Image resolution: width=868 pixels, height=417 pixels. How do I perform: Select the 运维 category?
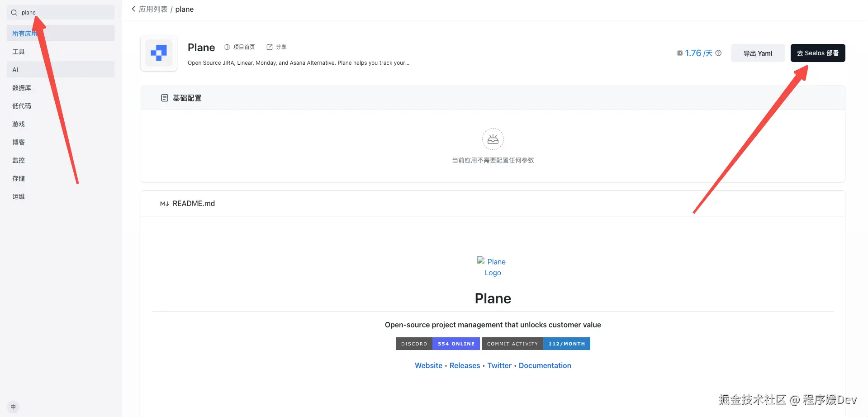coord(61,197)
